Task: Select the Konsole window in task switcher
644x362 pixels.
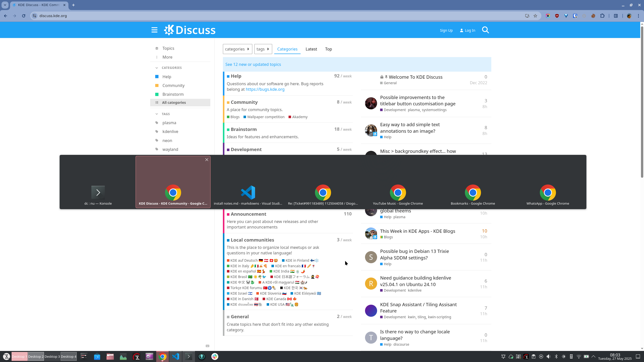Action: point(98,182)
